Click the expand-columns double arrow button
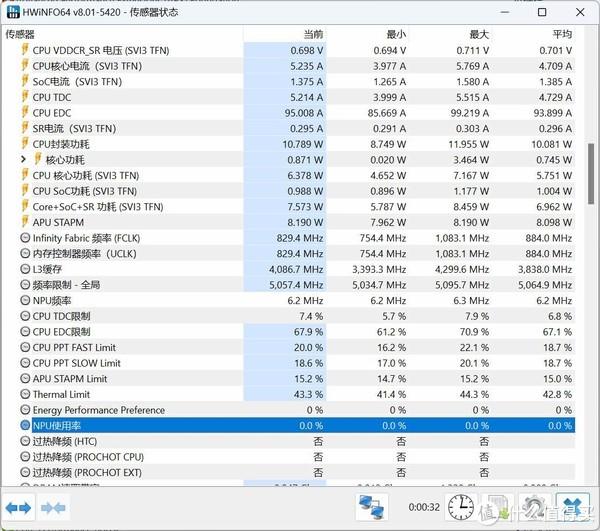600x531 pixels. [18, 508]
